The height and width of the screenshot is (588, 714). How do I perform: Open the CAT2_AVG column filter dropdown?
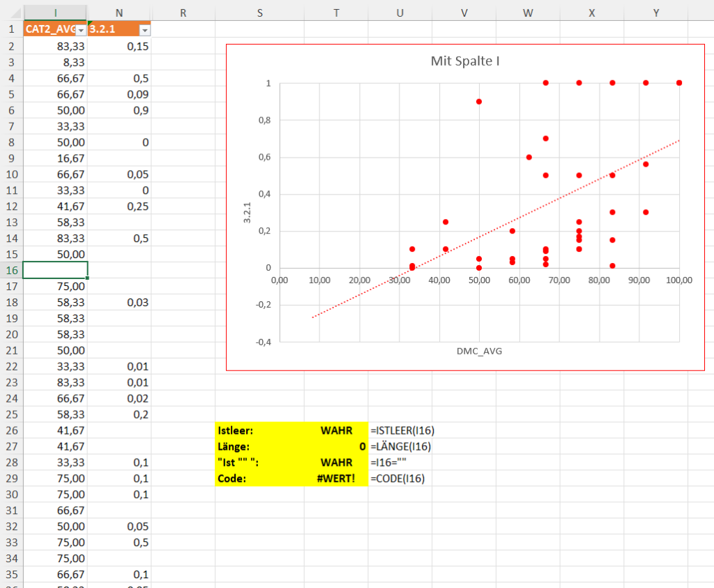(81, 31)
